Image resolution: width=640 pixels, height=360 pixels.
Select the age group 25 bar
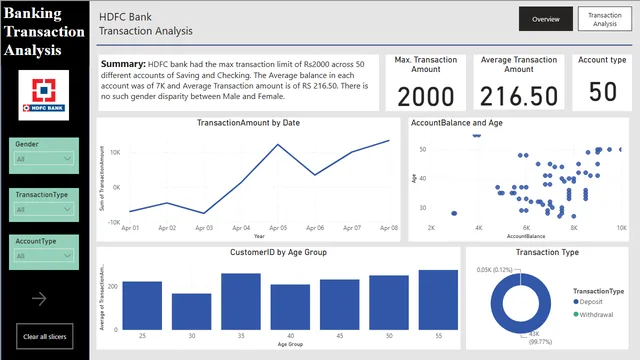[142, 305]
